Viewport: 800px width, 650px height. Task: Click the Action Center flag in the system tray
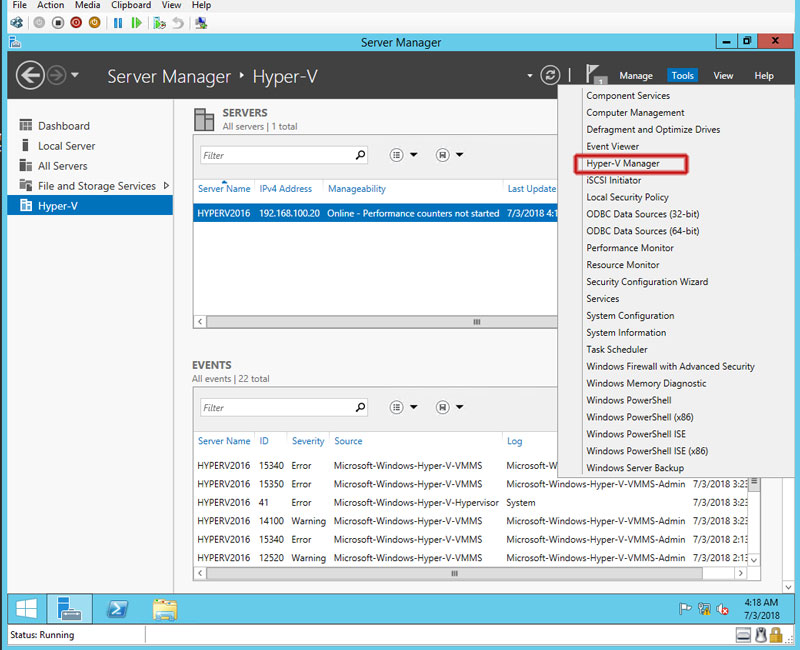click(x=685, y=609)
